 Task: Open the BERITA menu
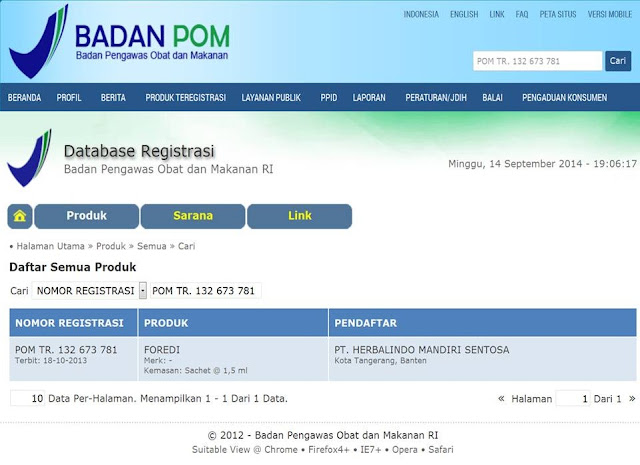(x=113, y=98)
